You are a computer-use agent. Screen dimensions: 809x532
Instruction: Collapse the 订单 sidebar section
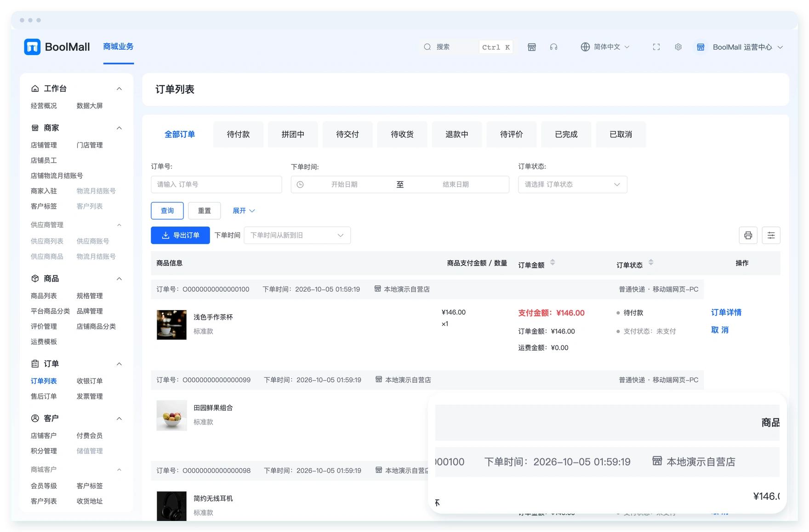[x=119, y=364]
